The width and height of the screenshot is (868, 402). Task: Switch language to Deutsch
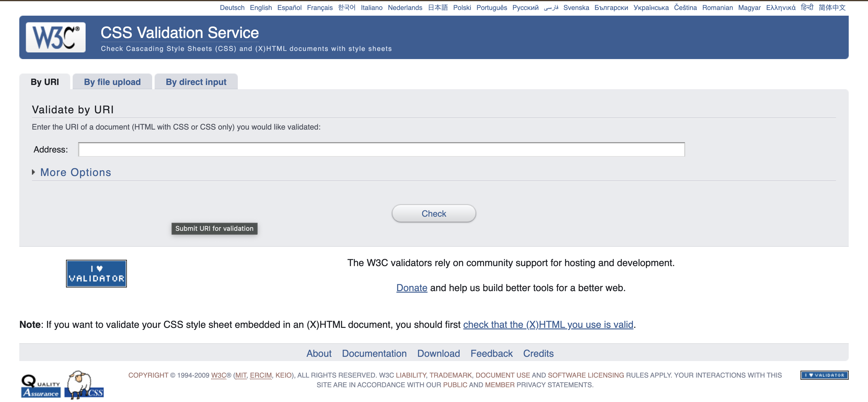(232, 8)
